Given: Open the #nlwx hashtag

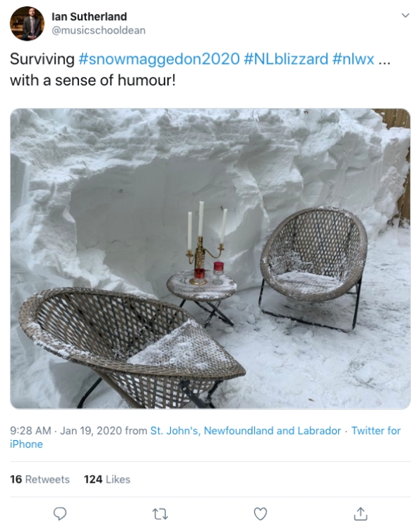Looking at the screenshot, I should coord(353,59).
